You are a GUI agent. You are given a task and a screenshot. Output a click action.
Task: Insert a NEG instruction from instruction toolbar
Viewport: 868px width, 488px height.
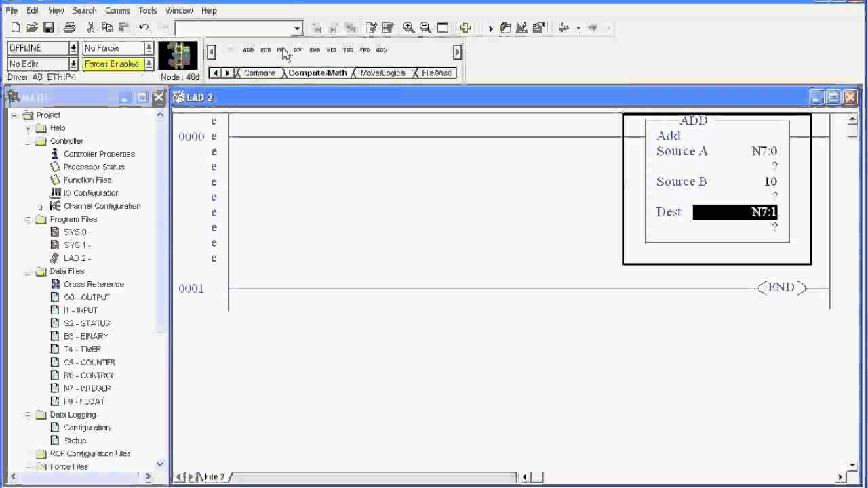click(332, 50)
